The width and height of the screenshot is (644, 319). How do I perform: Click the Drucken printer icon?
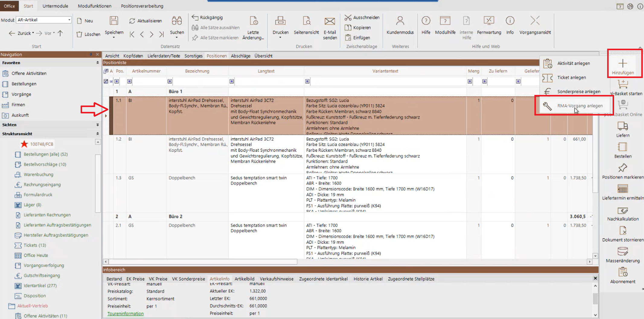pyautogui.click(x=280, y=21)
